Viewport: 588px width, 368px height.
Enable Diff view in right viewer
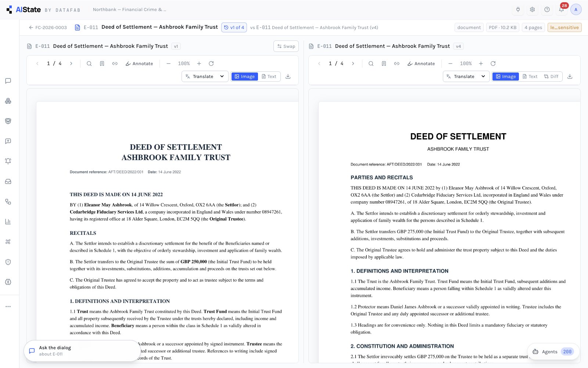coord(551,77)
